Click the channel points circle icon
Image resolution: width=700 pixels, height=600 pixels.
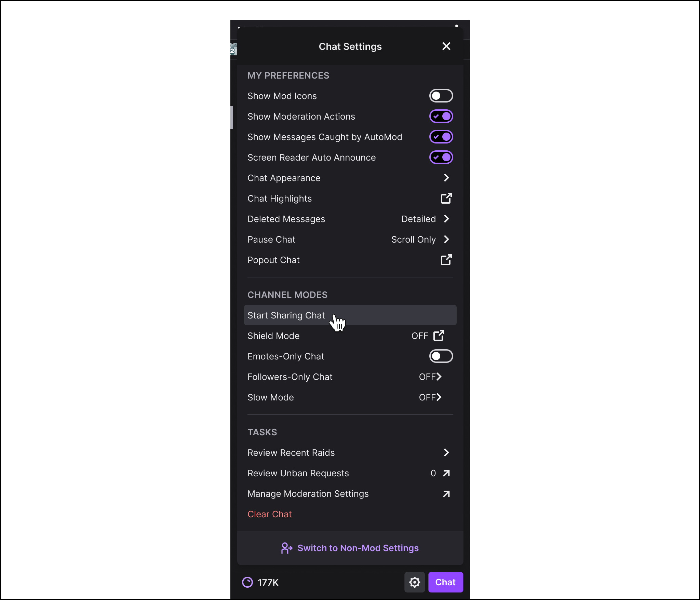pos(247,582)
